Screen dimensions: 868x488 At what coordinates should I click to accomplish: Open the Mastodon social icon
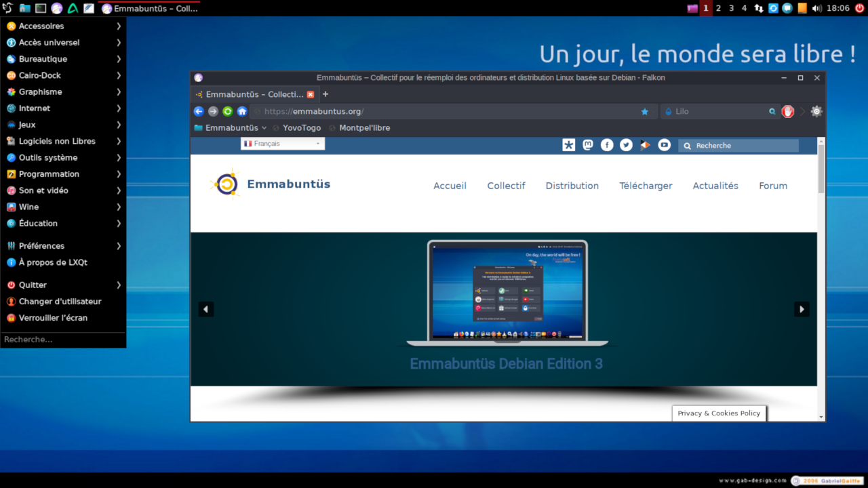pyautogui.click(x=588, y=145)
